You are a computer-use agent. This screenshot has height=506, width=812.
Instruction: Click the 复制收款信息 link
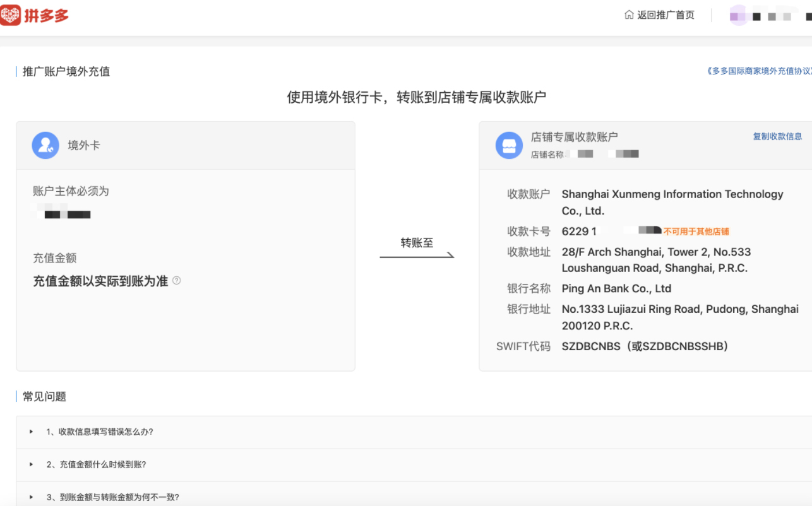point(777,136)
